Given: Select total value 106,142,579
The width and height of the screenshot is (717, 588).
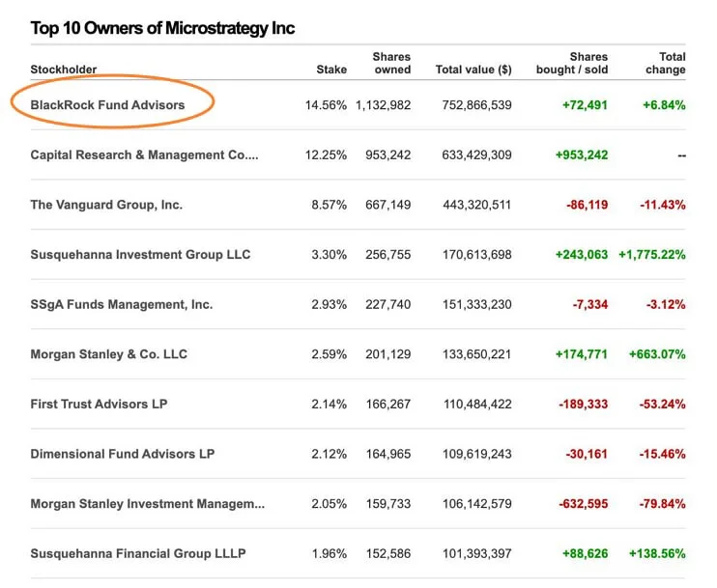Looking at the screenshot, I should coord(477,503).
